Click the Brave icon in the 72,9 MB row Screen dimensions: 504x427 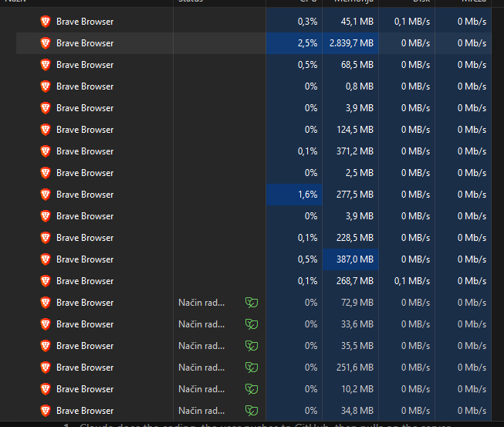[46, 302]
